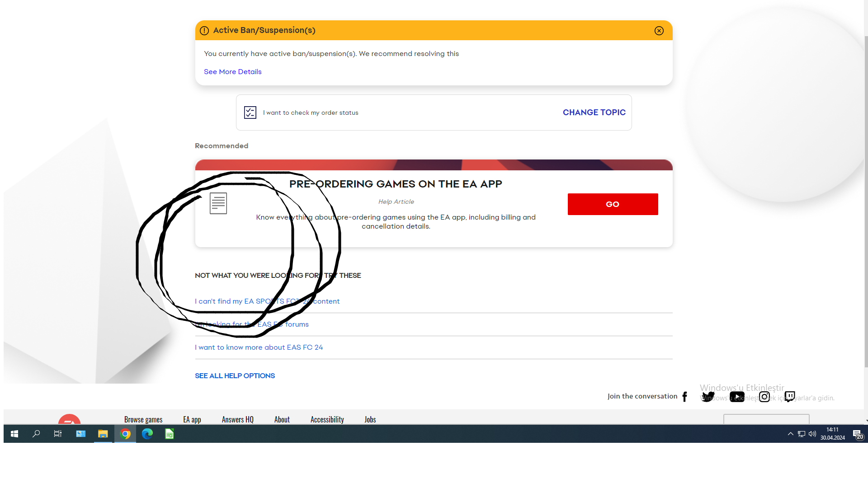Image resolution: width=868 pixels, height=488 pixels.
Task: Open the EA Twitch icon
Action: pos(789,397)
